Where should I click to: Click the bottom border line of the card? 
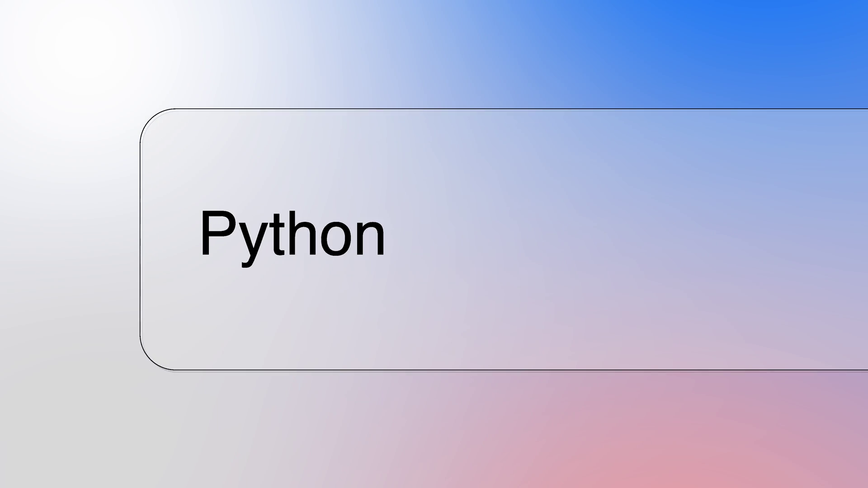520,370
